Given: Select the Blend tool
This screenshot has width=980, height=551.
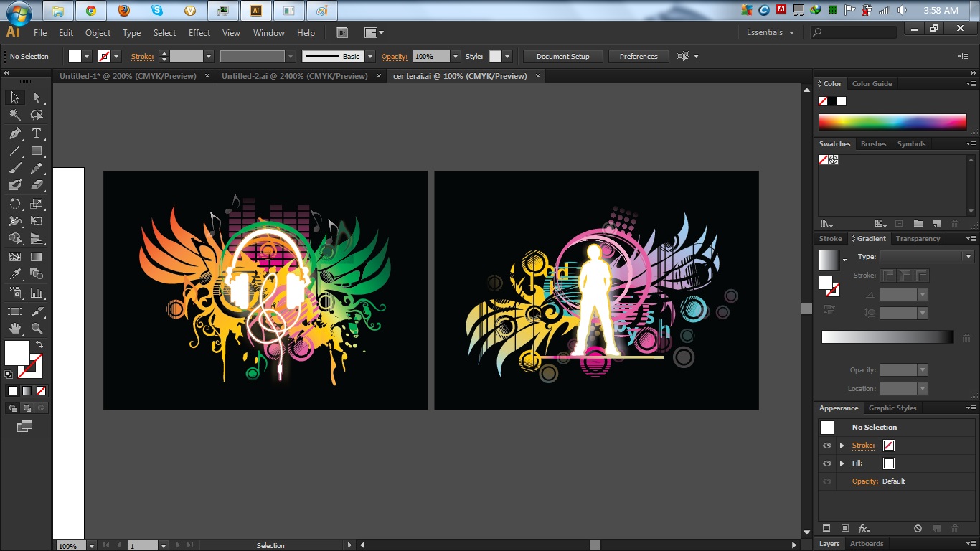Looking at the screenshot, I should point(37,274).
